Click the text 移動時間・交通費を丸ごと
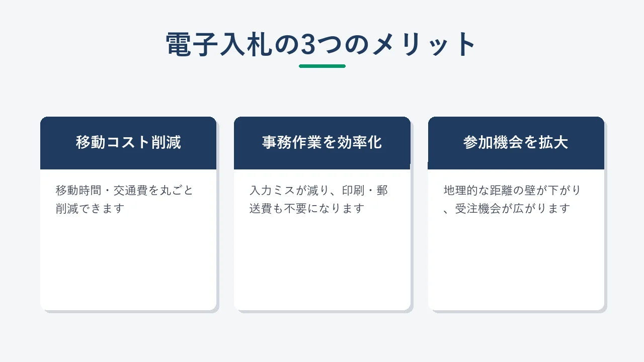 point(124,191)
